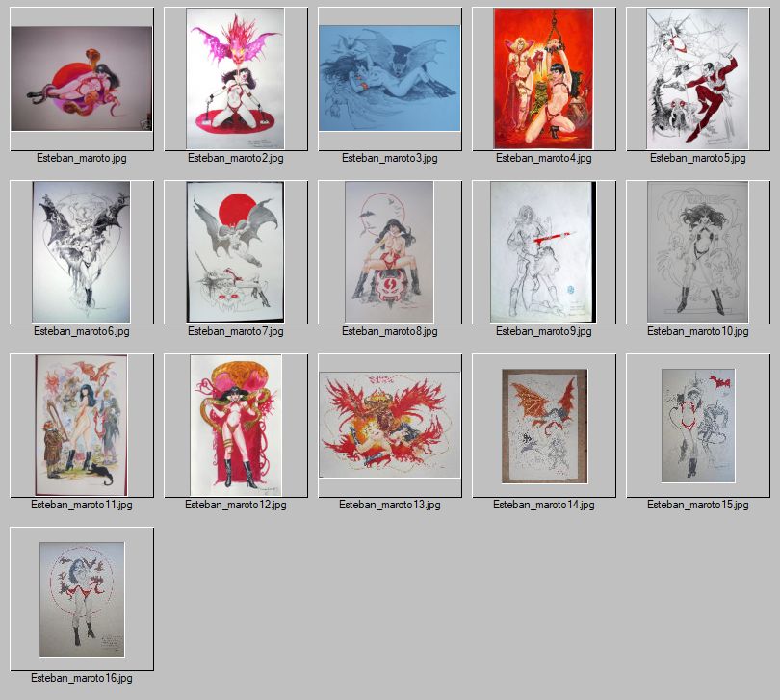Select the Esteban_maroto5.jpg thumbnail image
Viewport: 780px width, 700px height.
tap(697, 79)
